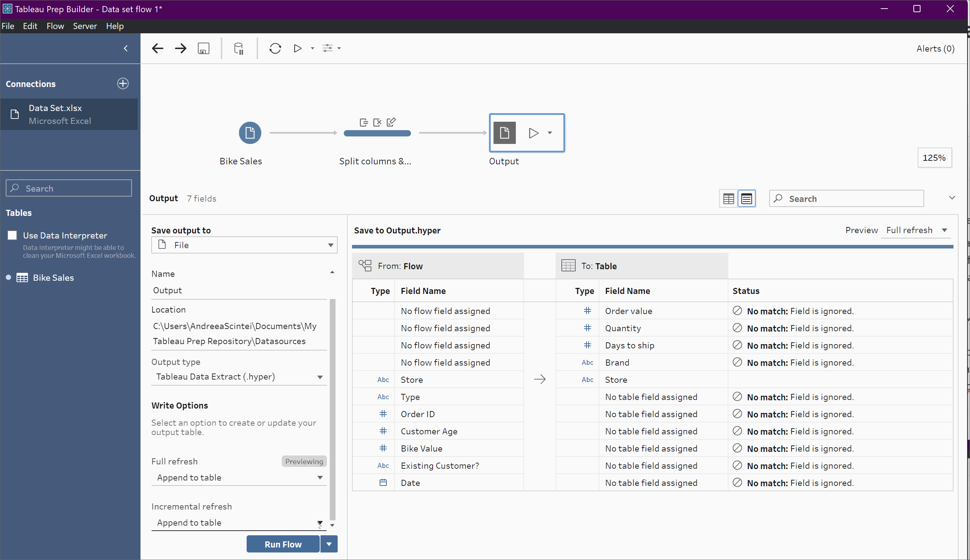Click run play icon on Output step

[533, 133]
